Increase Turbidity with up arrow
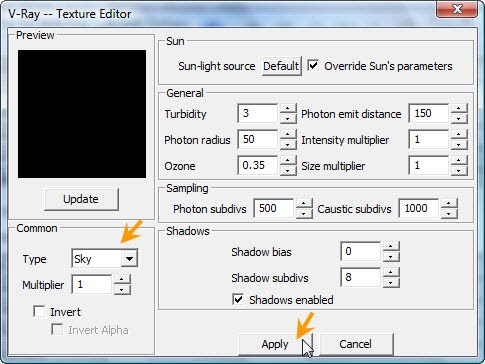The width and height of the screenshot is (485, 364). pyautogui.click(x=288, y=109)
